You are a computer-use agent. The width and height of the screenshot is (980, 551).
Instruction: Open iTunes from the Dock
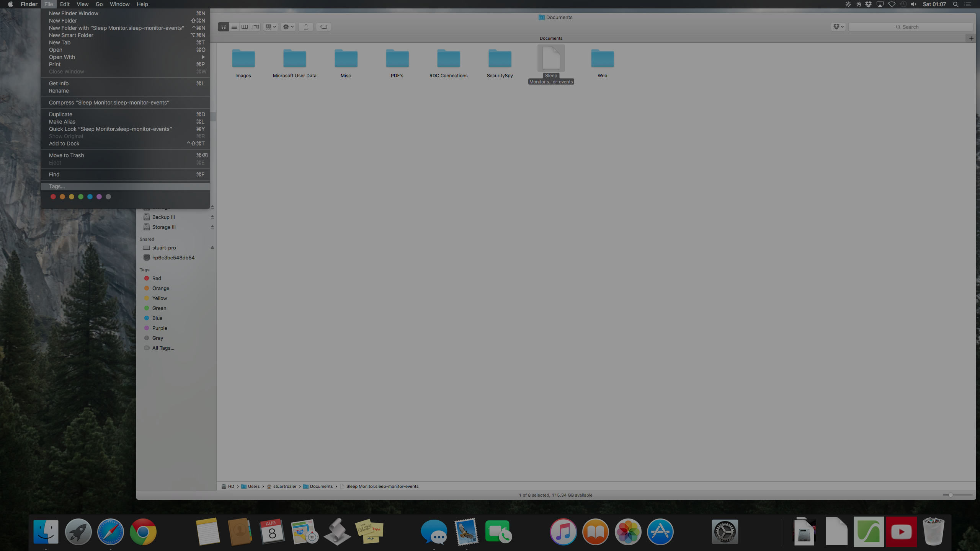point(563,531)
